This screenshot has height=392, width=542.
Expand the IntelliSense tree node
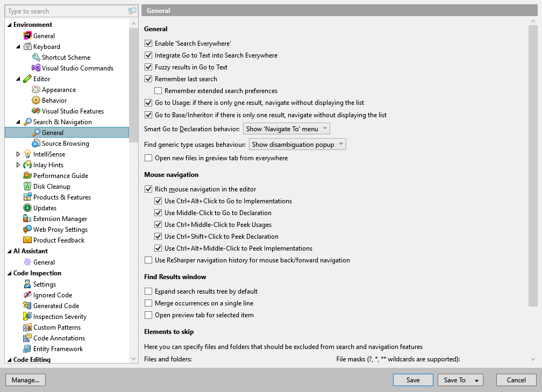point(17,154)
